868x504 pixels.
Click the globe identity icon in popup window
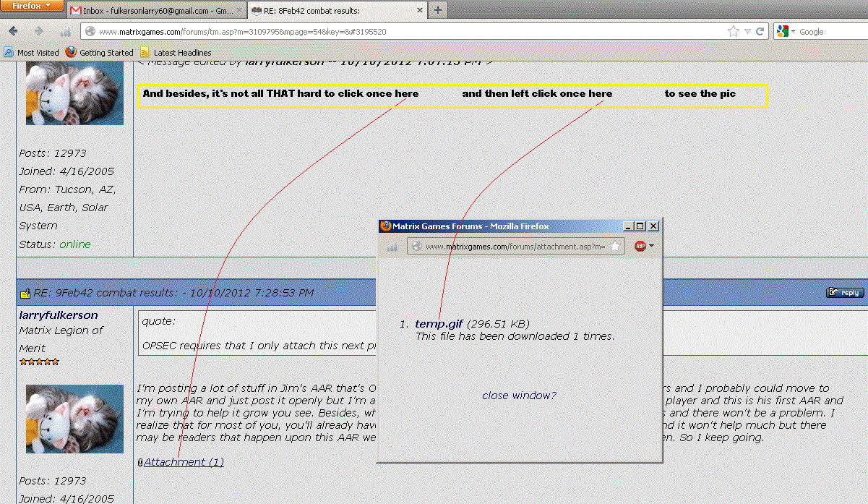pyautogui.click(x=416, y=247)
